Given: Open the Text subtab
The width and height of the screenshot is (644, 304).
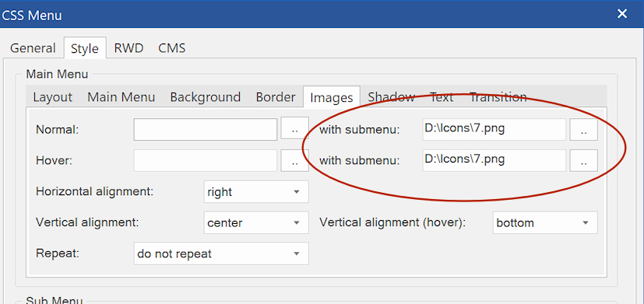Looking at the screenshot, I should (442, 97).
